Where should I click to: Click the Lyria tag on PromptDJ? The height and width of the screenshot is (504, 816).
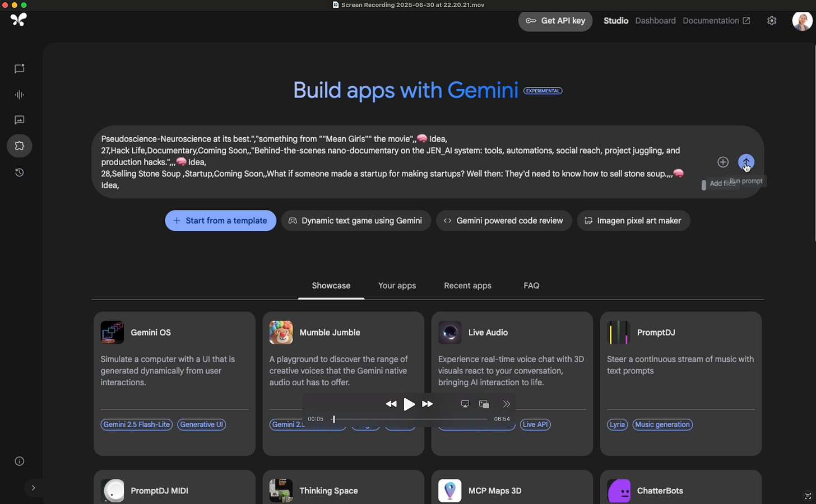pos(618,424)
